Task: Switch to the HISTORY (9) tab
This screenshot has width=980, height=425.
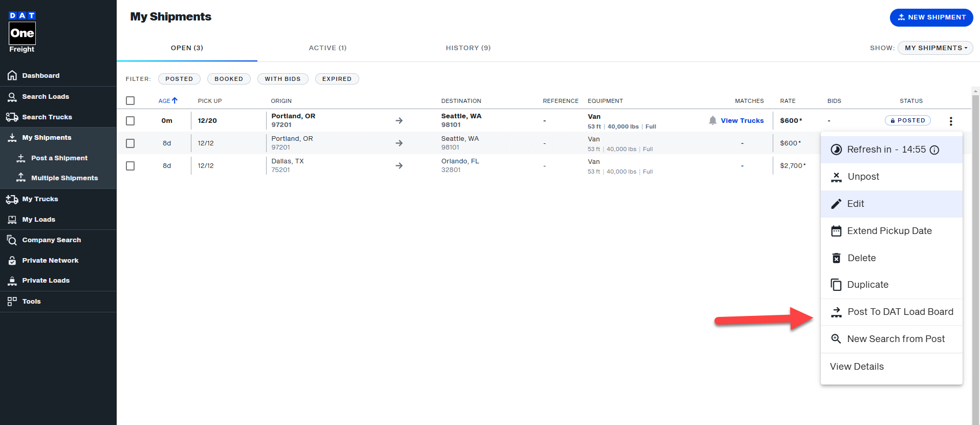Action: tap(468, 48)
